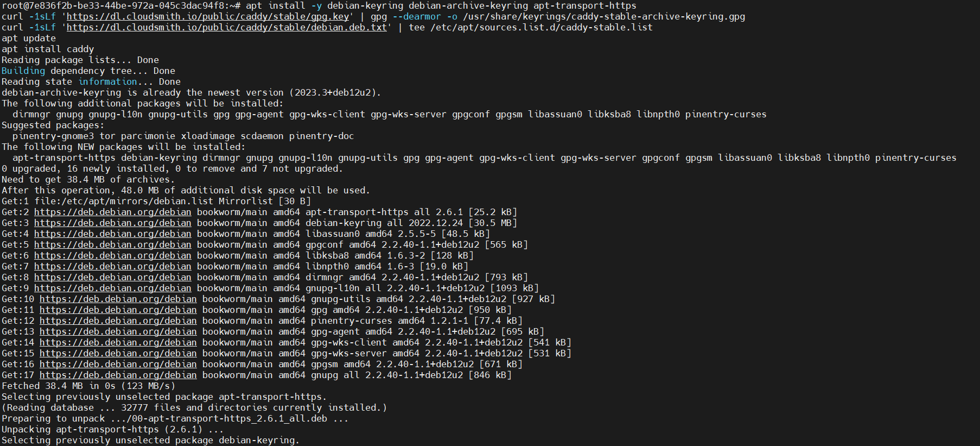Viewport: 980px width, 446px height.
Task: Open the Caddy gpg.key cloudsmith URL
Action: click(208, 16)
